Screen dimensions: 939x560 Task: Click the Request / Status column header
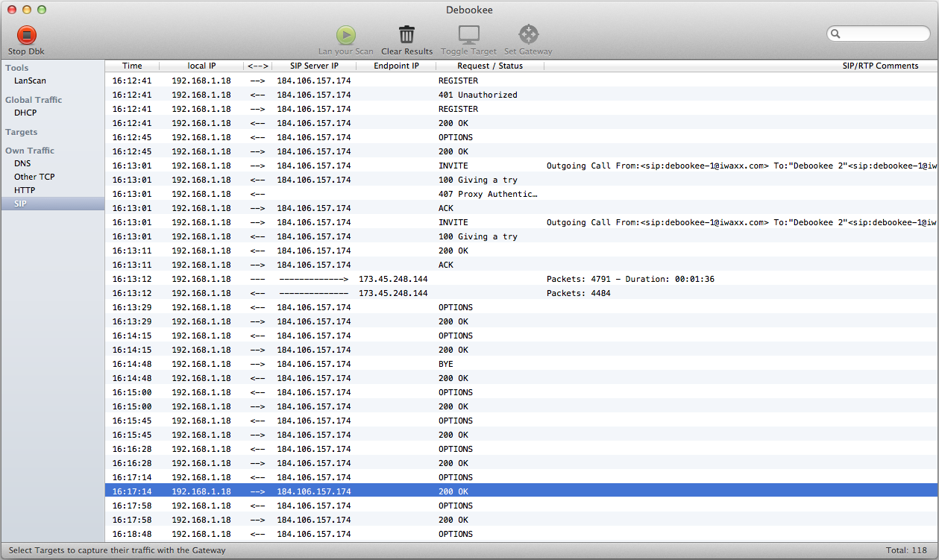[x=490, y=66]
